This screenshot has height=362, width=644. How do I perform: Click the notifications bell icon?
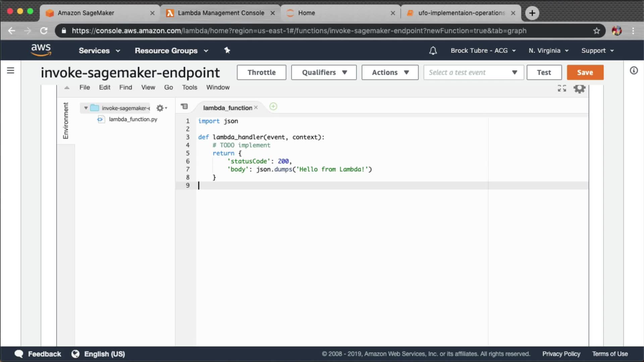(433, 51)
